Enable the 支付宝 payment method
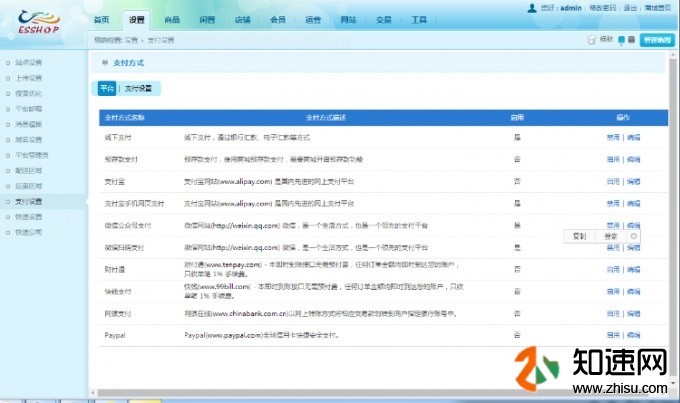This screenshot has height=403, width=680. (x=613, y=181)
